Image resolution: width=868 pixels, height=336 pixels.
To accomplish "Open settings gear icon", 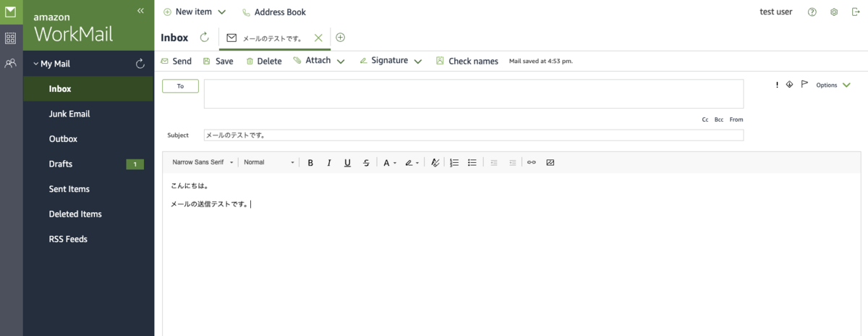I will pos(834,12).
